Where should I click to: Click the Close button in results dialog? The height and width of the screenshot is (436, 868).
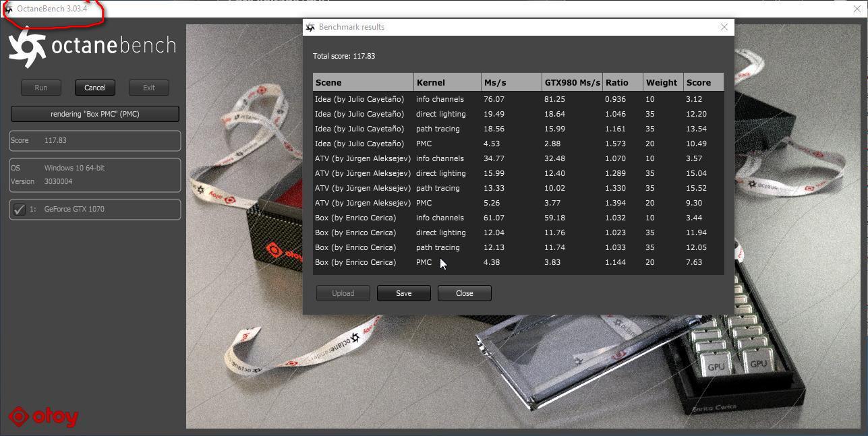465,293
